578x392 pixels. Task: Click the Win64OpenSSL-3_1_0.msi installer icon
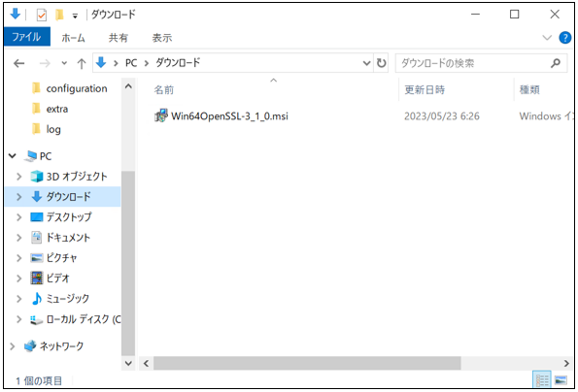(x=160, y=115)
